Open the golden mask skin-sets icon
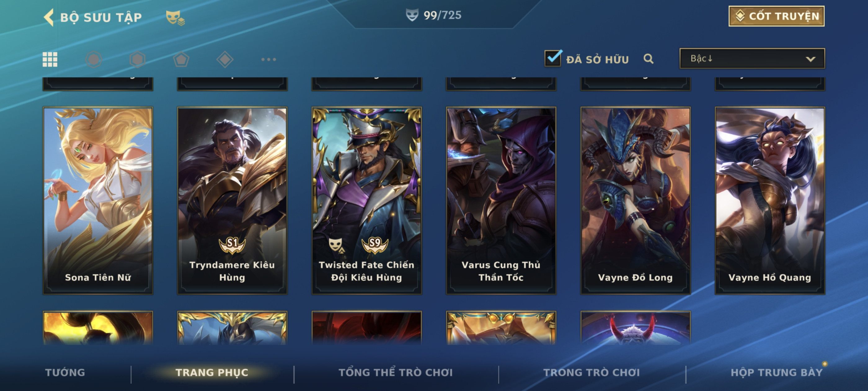868x391 pixels. pos(175,18)
